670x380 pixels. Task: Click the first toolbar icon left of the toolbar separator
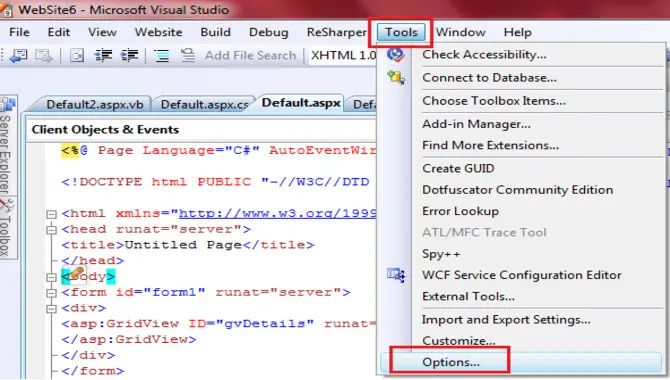18,56
